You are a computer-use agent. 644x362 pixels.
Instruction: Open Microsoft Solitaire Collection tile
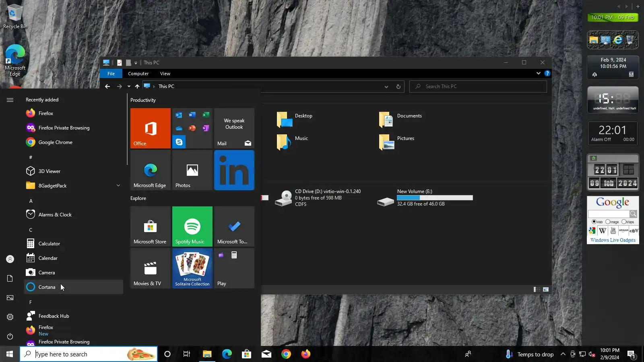click(192, 268)
